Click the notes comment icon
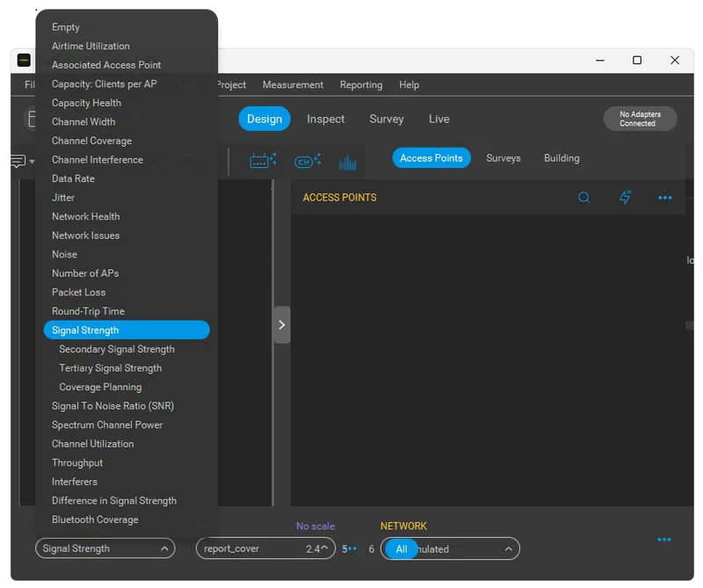Screen dimensions: 703x588 click(18, 161)
